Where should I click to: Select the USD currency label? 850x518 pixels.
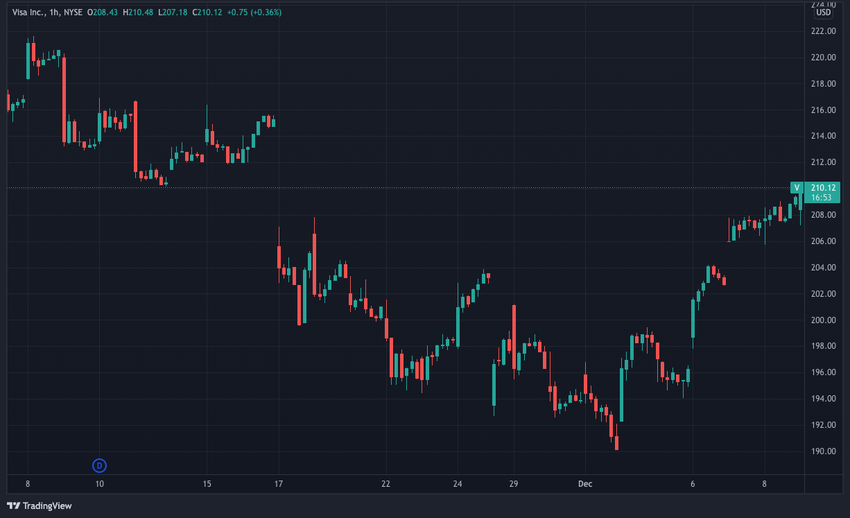click(x=823, y=12)
